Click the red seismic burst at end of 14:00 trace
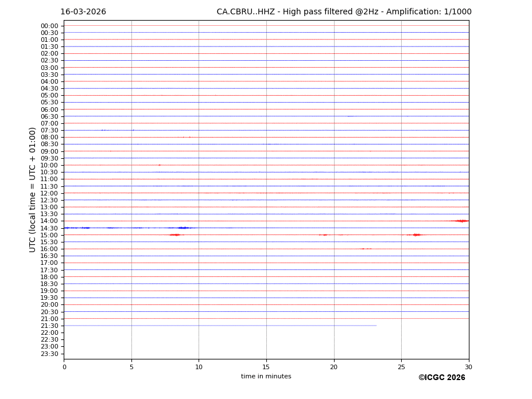The height and width of the screenshot is (399, 532). pos(461,221)
